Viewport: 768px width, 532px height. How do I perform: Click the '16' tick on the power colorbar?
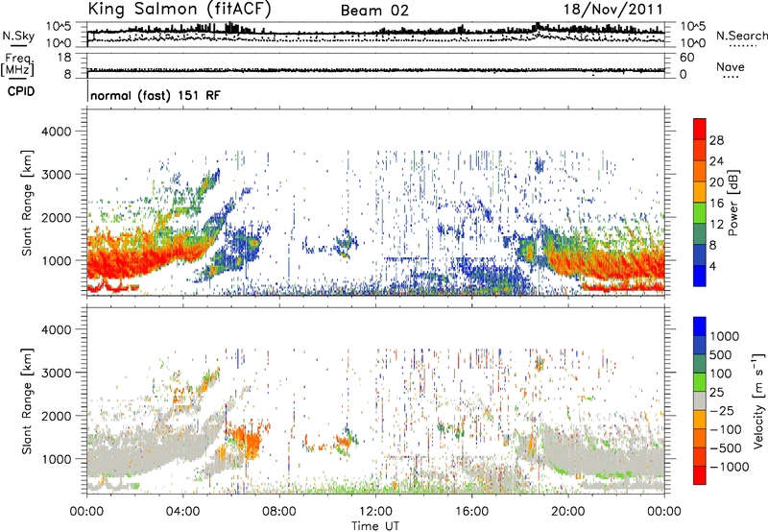point(716,204)
